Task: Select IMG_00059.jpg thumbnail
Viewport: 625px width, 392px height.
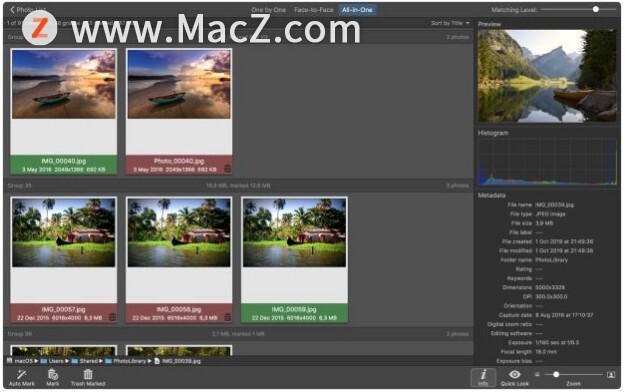Action: [x=295, y=232]
